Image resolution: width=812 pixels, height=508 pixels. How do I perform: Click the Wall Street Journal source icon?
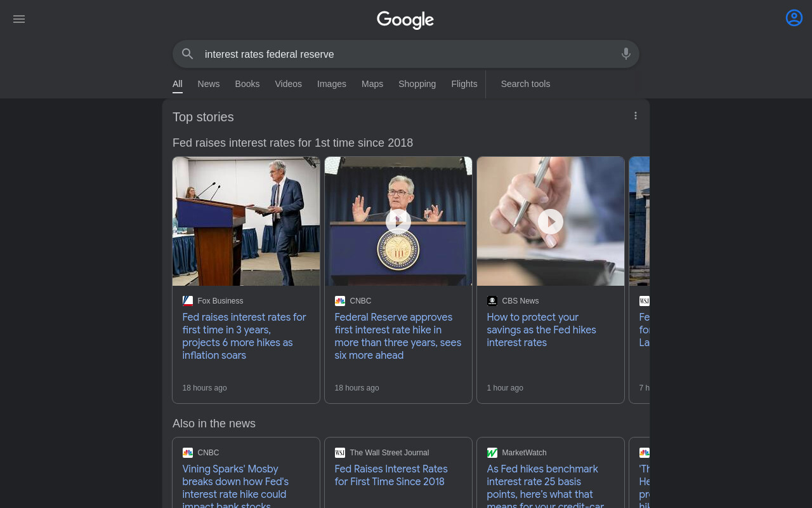point(340,453)
